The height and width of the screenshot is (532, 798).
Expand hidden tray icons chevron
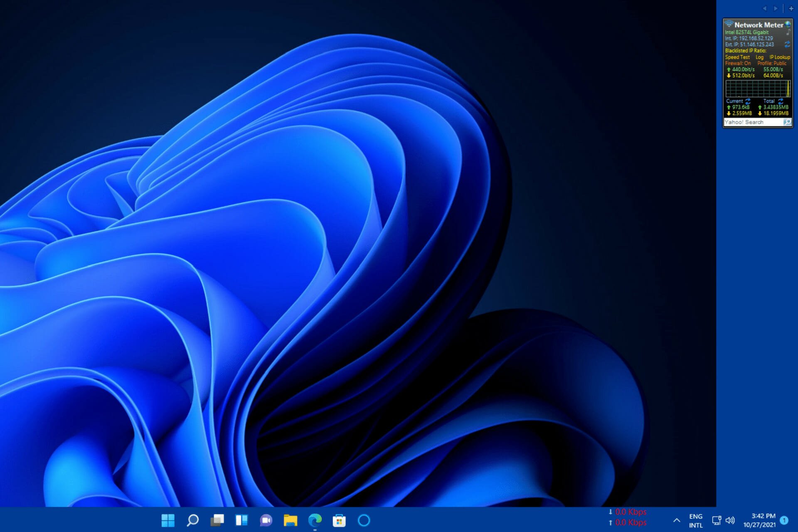677,520
